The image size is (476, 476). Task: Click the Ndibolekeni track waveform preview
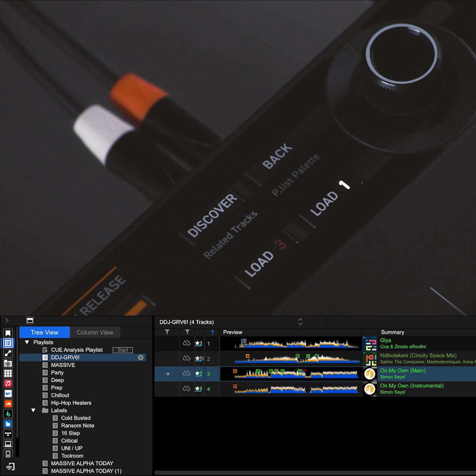click(x=291, y=359)
